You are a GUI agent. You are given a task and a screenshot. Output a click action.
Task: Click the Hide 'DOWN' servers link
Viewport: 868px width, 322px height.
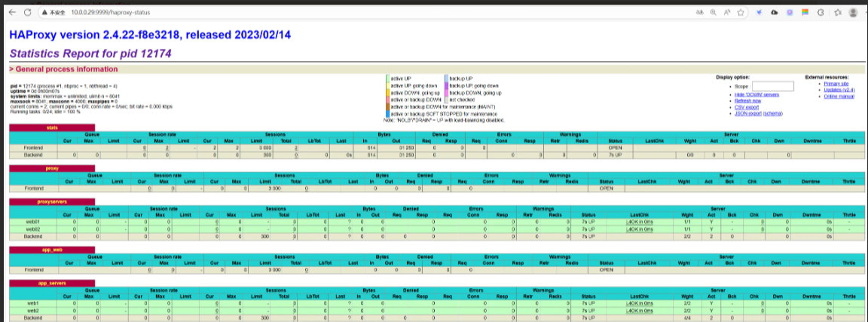click(756, 96)
